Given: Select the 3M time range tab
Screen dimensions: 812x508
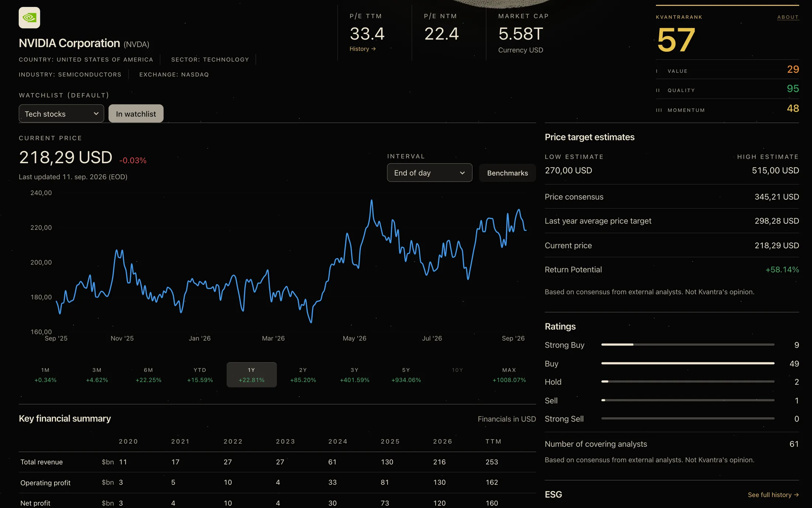Looking at the screenshot, I should (x=97, y=375).
